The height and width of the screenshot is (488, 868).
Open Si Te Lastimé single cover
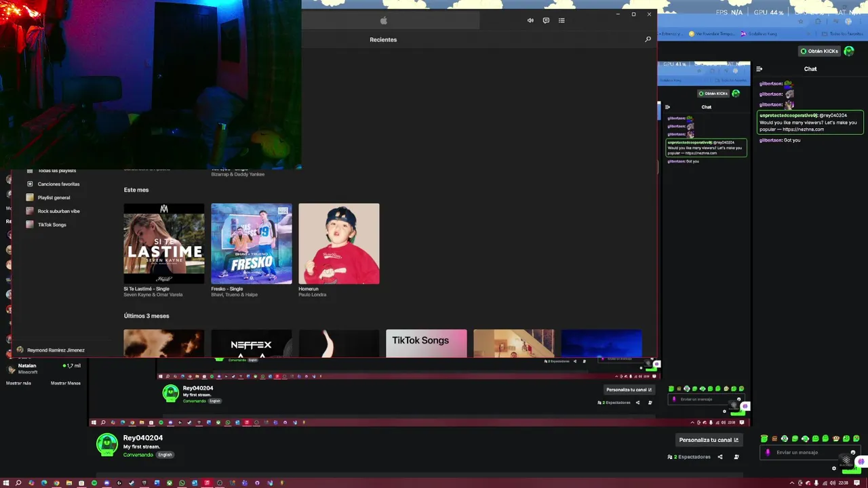[163, 243]
